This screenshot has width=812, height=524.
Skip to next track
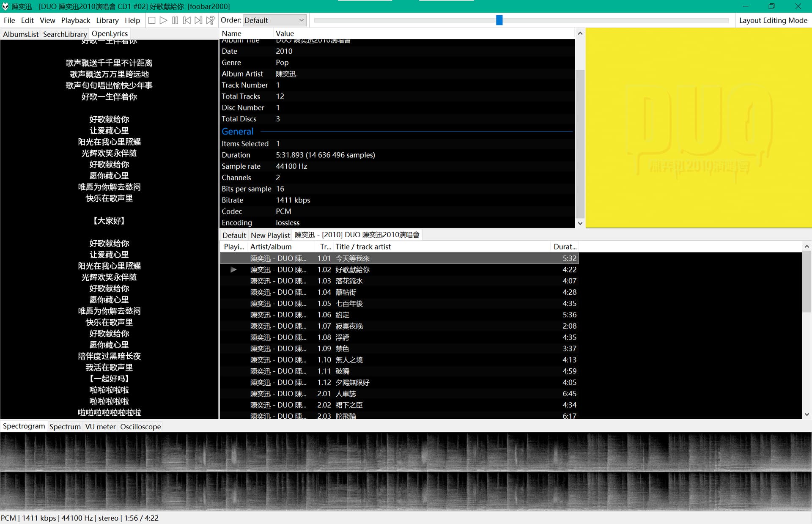198,20
